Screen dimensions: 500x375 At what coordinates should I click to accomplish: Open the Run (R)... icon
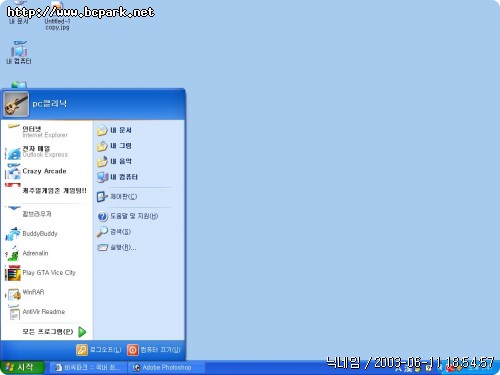tap(102, 247)
